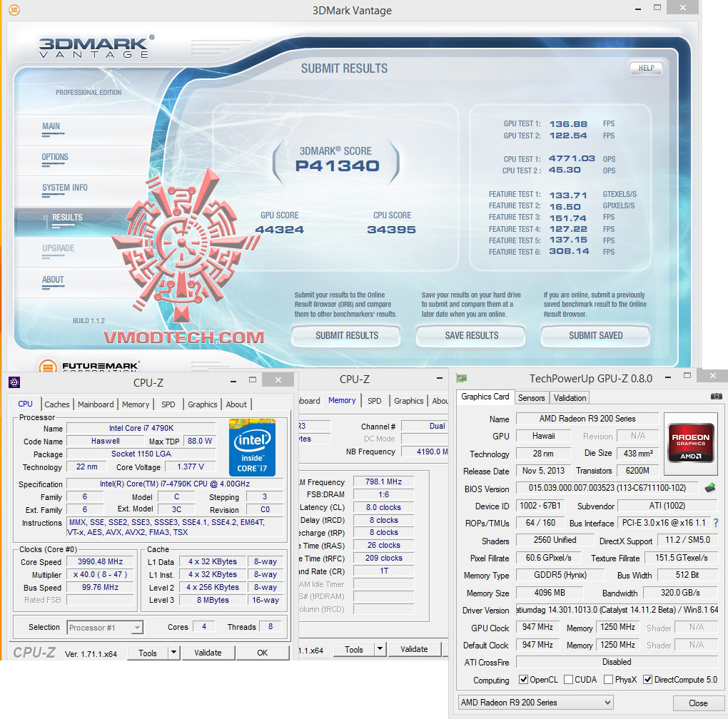728x719 pixels.
Task: Click NB Frequency value 4190.0
Action: [425, 452]
